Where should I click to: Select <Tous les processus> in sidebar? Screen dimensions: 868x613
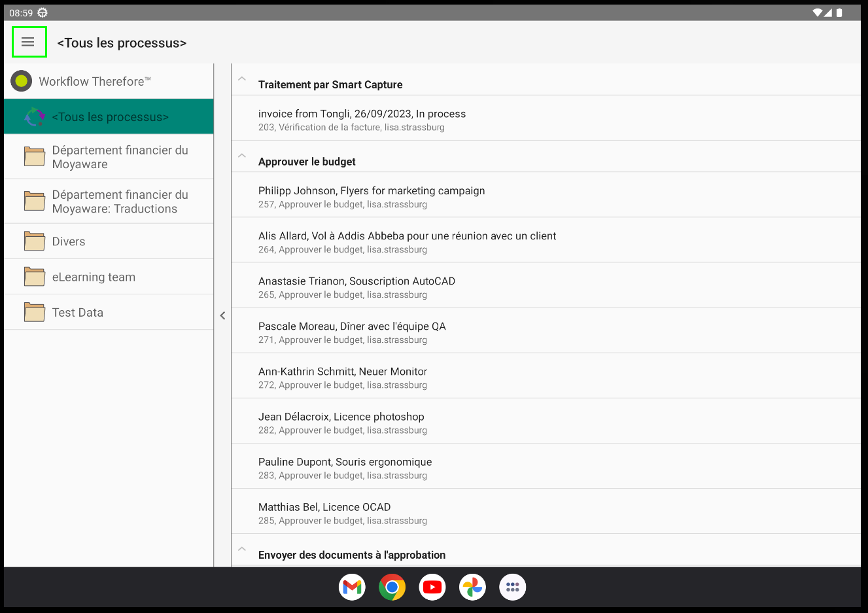point(109,117)
